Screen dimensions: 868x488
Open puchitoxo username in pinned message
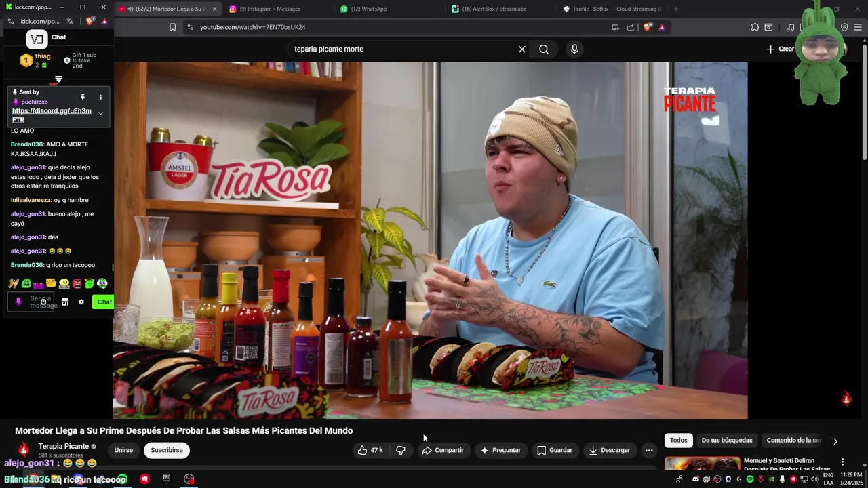click(35, 102)
